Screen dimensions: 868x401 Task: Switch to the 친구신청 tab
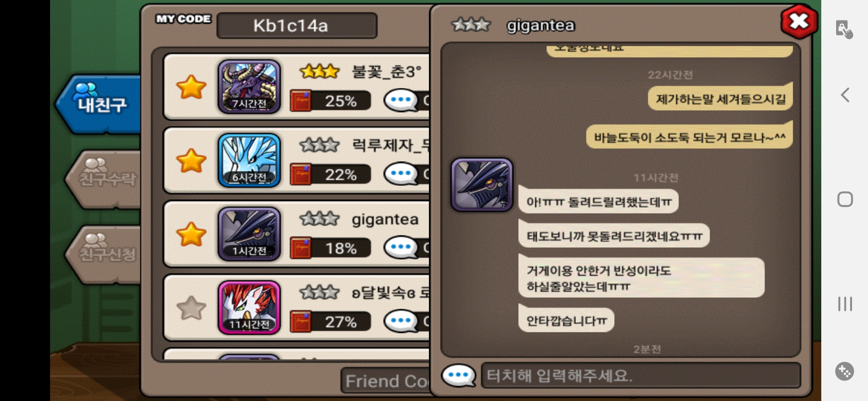click(x=104, y=254)
